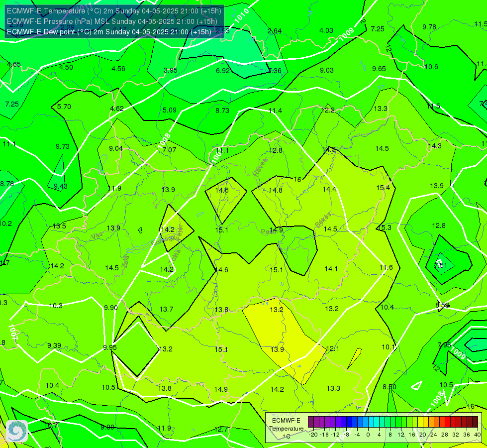The height and width of the screenshot is (448, 487).
Task: Select the ECMWF-E Temperature 2m legend line
Action: (x=114, y=11)
